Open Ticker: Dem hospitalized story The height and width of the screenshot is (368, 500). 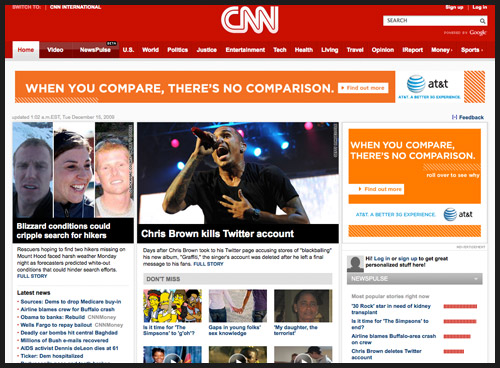coord(52,356)
